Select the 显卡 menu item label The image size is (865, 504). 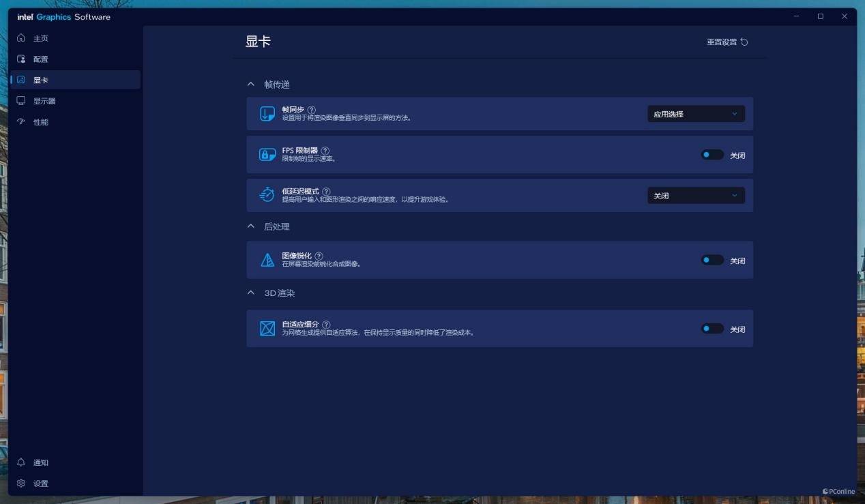41,80
